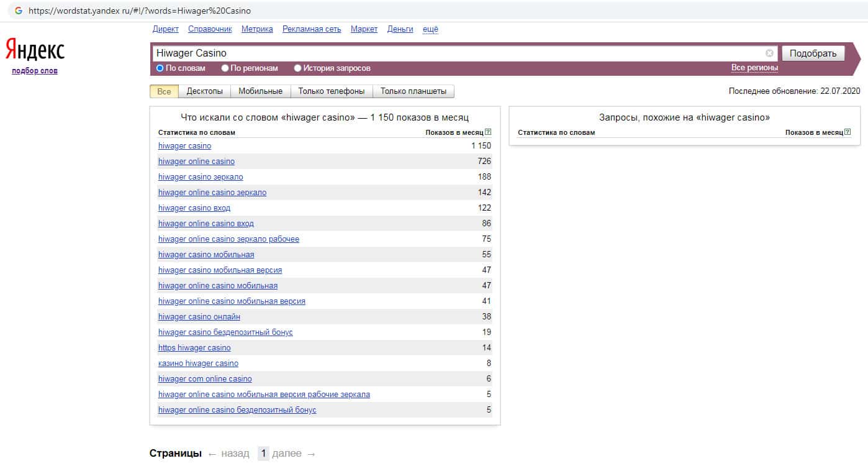Image resolution: width=868 pixels, height=471 pixels.
Task: Click the Google icon in address bar
Action: click(x=19, y=11)
